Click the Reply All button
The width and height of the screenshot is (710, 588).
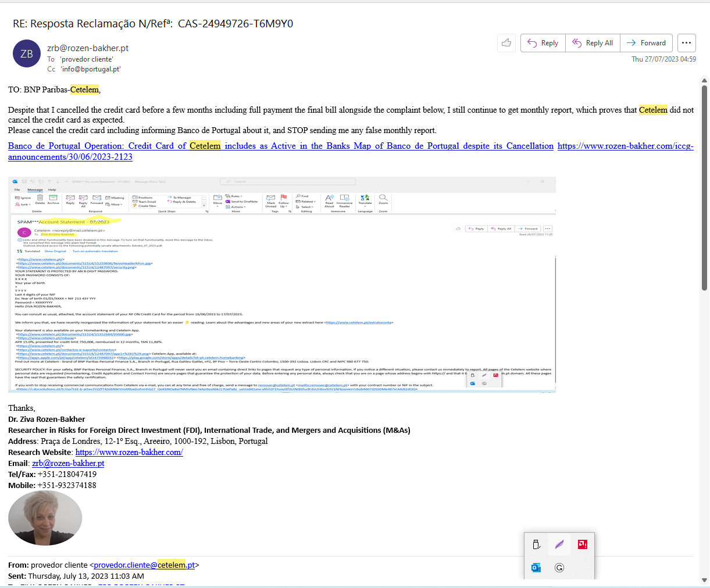(593, 43)
